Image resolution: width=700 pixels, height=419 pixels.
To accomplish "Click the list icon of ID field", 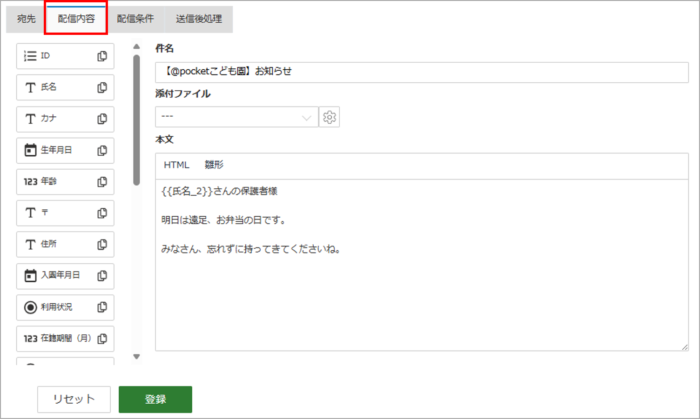I will click(30, 56).
